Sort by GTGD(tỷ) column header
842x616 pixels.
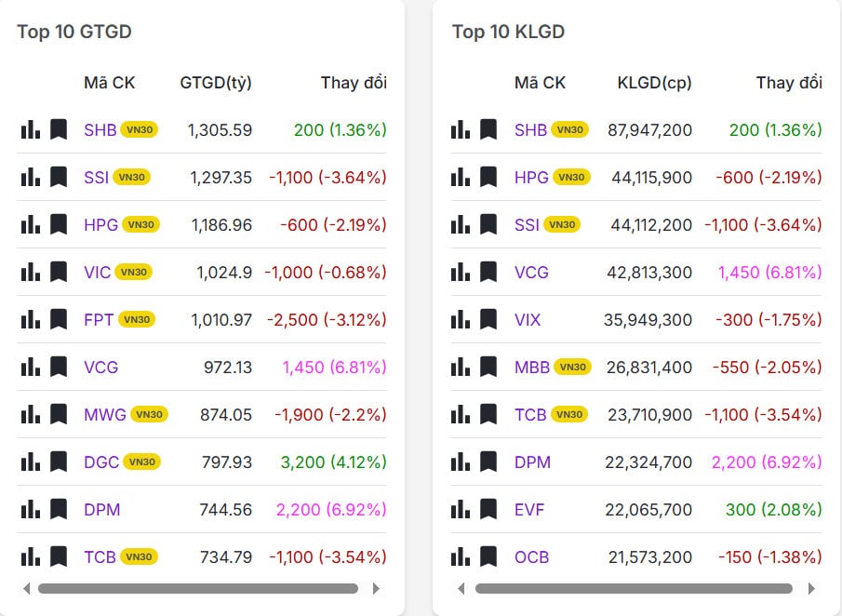click(216, 82)
